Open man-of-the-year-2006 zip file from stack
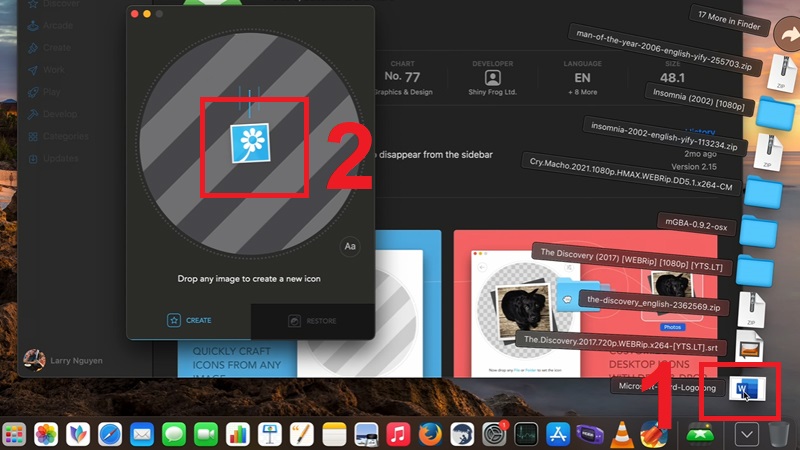This screenshot has height=450, width=800. coord(664,50)
